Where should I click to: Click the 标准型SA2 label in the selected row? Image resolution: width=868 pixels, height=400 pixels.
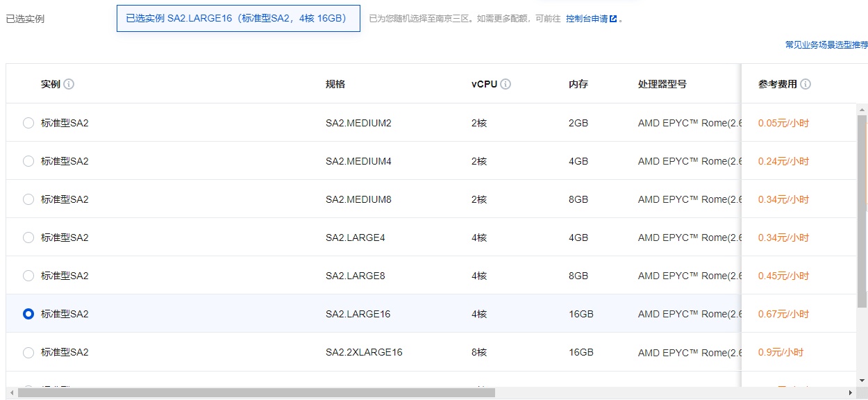click(65, 314)
